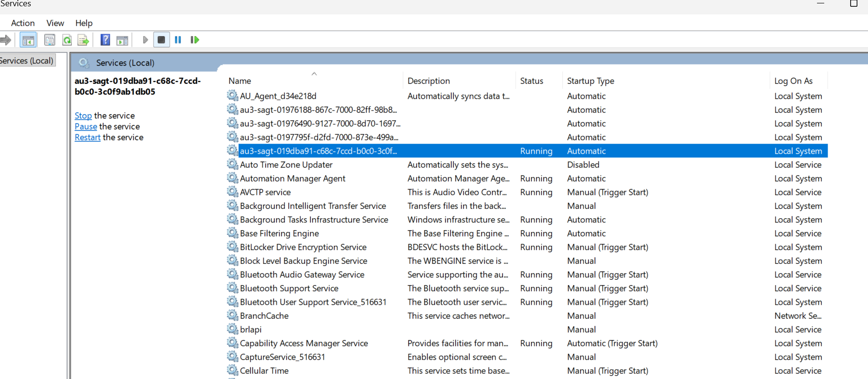Select the AVCTP service row
This screenshot has width=868, height=379.
coord(527,192)
